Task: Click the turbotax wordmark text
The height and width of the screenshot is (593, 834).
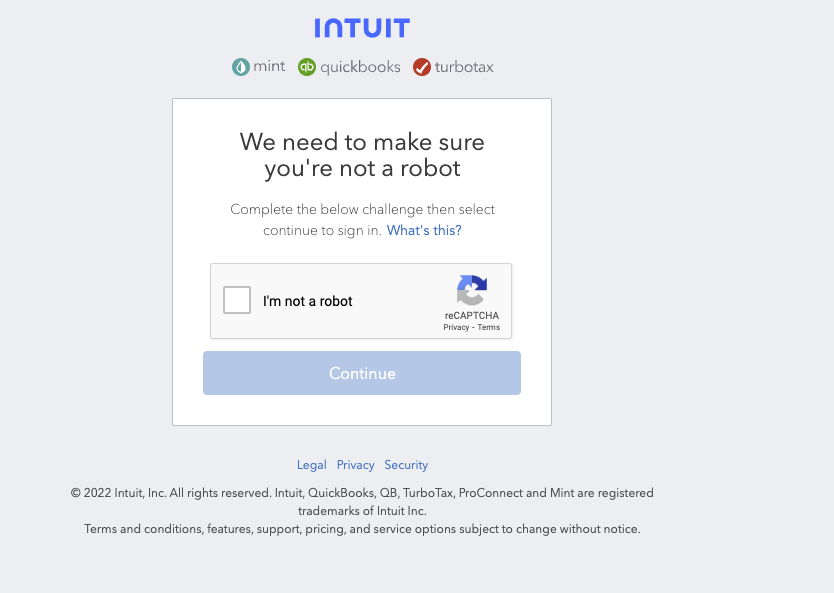Action: pos(463,67)
